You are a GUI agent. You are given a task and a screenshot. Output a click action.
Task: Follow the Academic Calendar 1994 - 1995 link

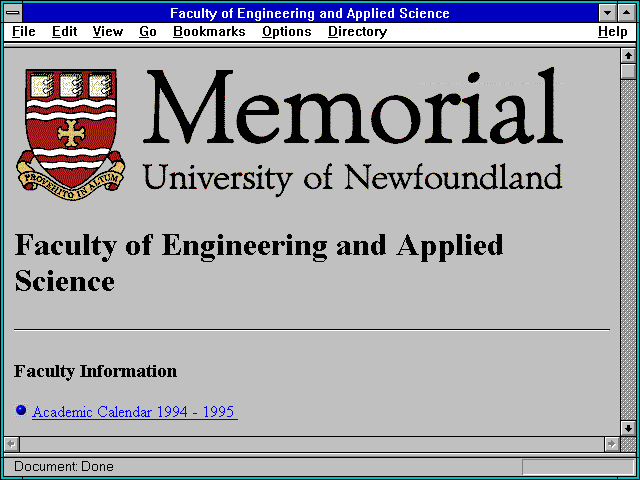coord(135,411)
